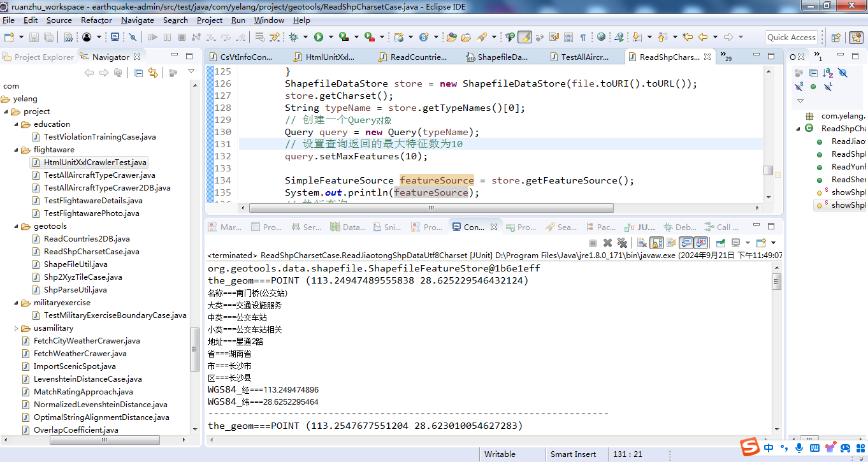The height and width of the screenshot is (462, 868).
Task: Click the Debug bug icon in toolbar
Action: pos(293,37)
